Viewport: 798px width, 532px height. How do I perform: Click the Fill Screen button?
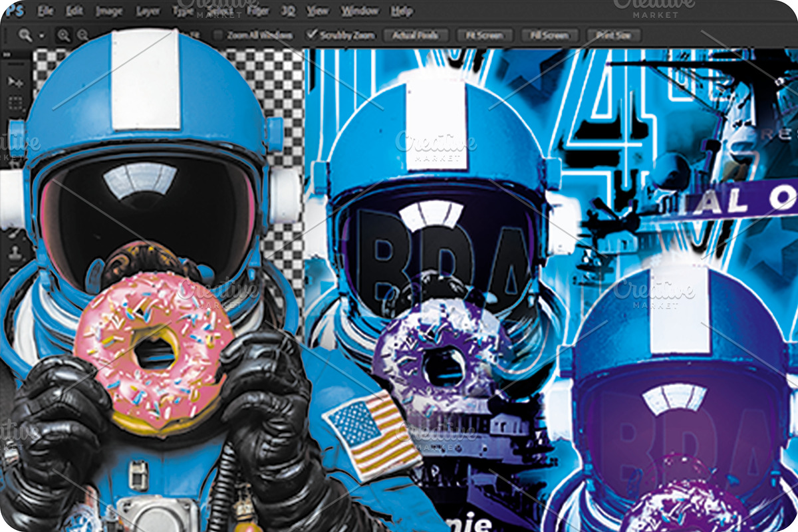click(x=551, y=35)
